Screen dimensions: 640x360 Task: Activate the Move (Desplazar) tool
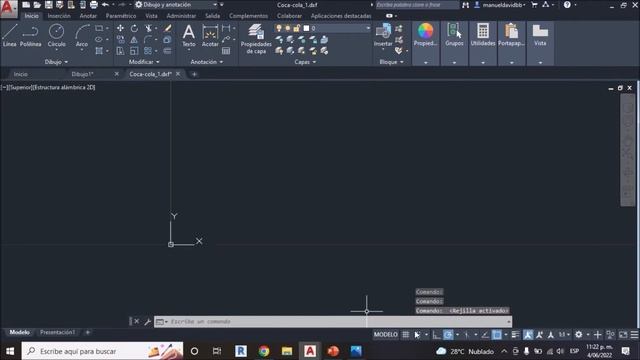pyautogui.click(x=120, y=28)
